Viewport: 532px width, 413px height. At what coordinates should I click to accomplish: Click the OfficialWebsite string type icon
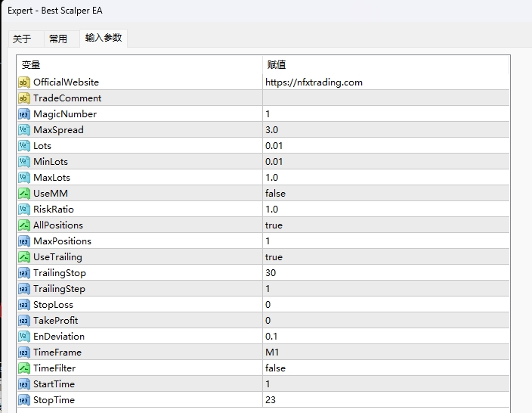[23, 82]
